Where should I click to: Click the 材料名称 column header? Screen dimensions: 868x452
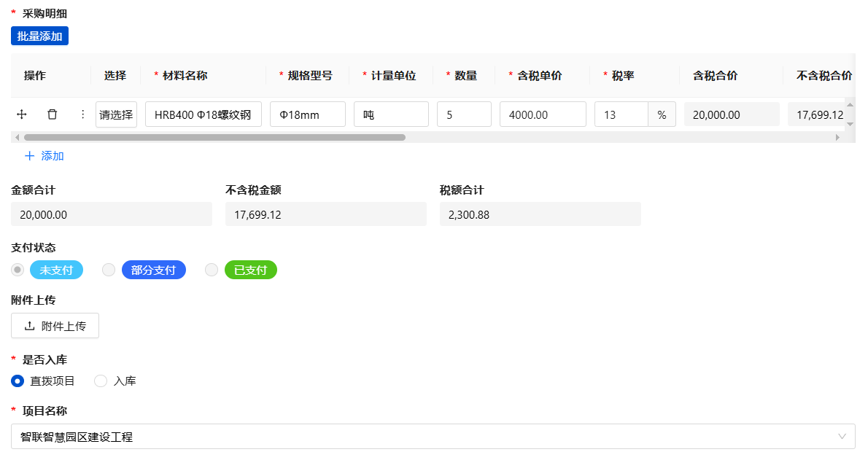click(185, 75)
